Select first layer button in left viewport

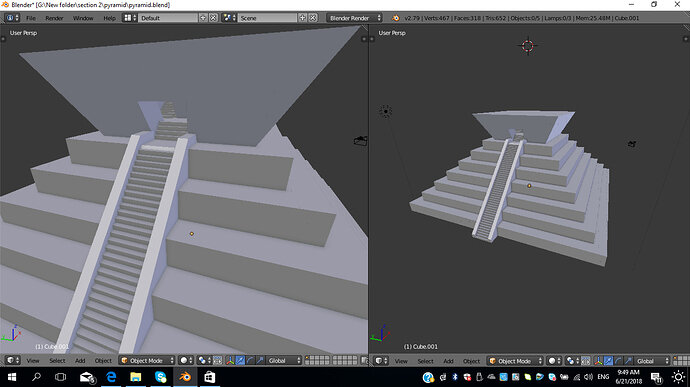click(308, 358)
